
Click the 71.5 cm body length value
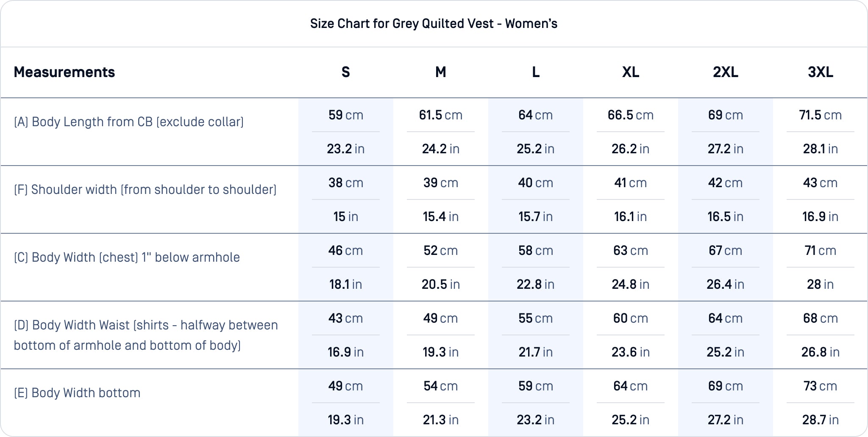[x=821, y=115]
